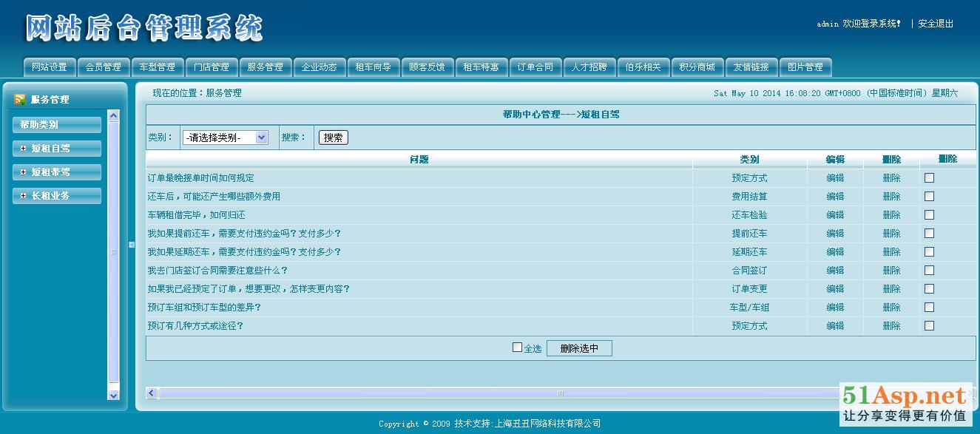The image size is (980, 434).
Task: Open the 车型管理 menu tab
Action: point(157,67)
